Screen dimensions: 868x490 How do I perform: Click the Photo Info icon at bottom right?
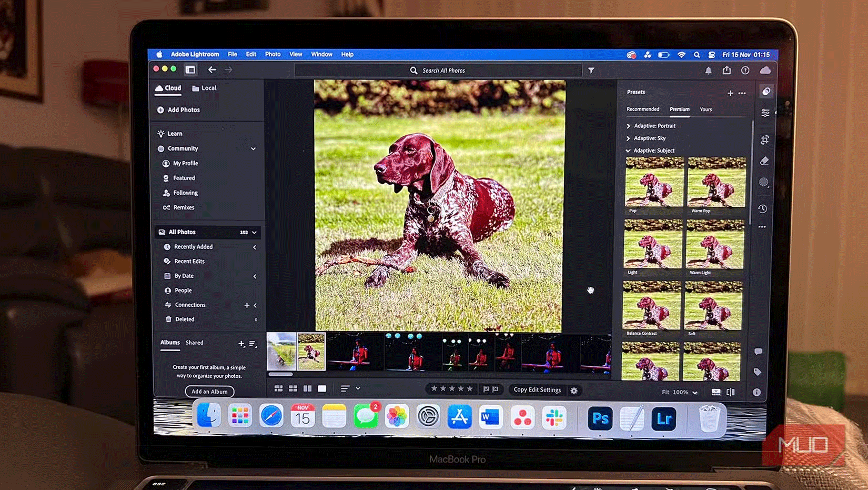pyautogui.click(x=757, y=392)
